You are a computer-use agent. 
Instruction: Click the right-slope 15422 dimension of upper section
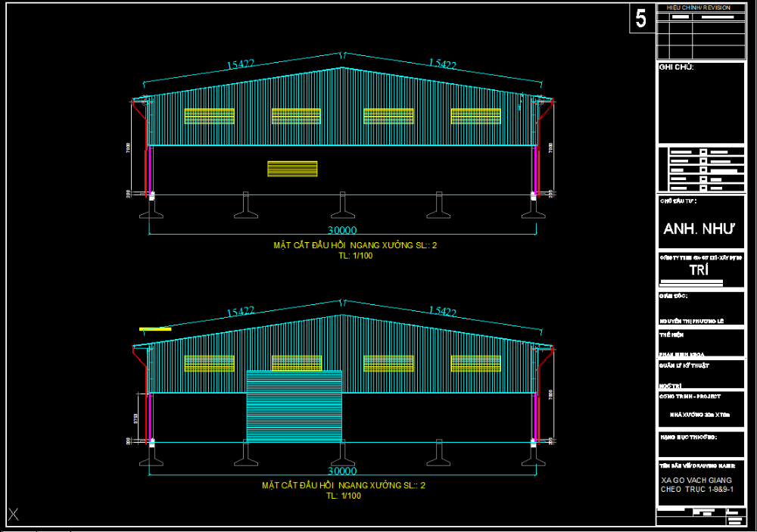click(442, 64)
